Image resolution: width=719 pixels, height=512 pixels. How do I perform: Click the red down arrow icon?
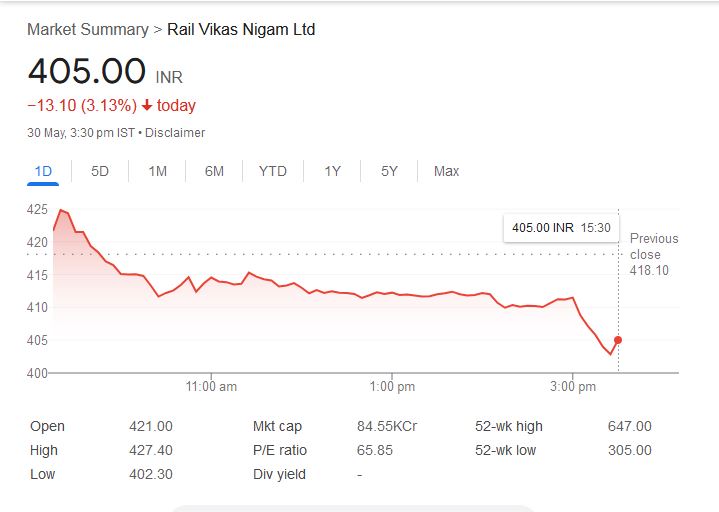click(146, 106)
